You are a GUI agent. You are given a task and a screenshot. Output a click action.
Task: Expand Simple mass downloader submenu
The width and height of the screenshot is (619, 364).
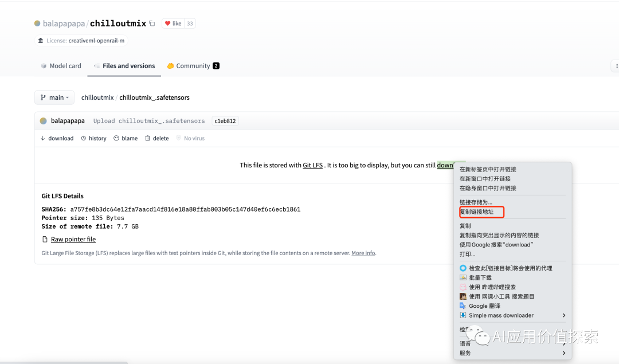tap(512, 315)
